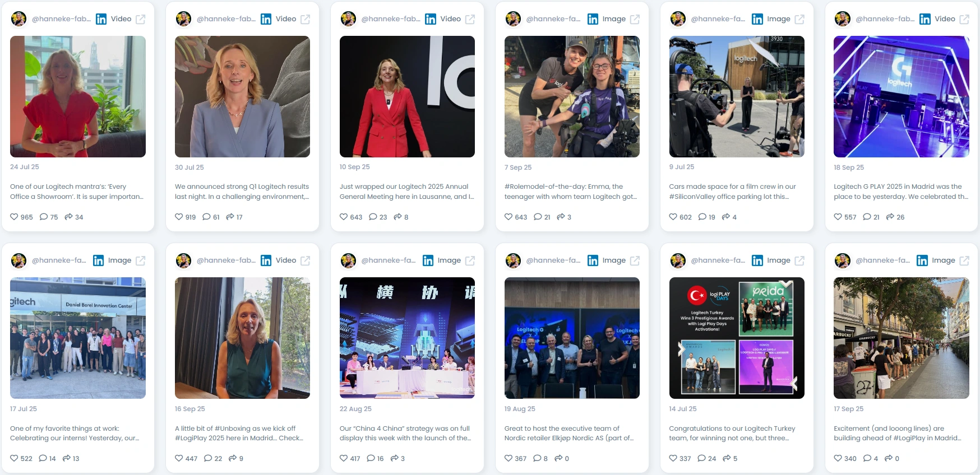Open the Annual General Meeting video thumbnail
The height and width of the screenshot is (475, 980).
click(x=407, y=96)
